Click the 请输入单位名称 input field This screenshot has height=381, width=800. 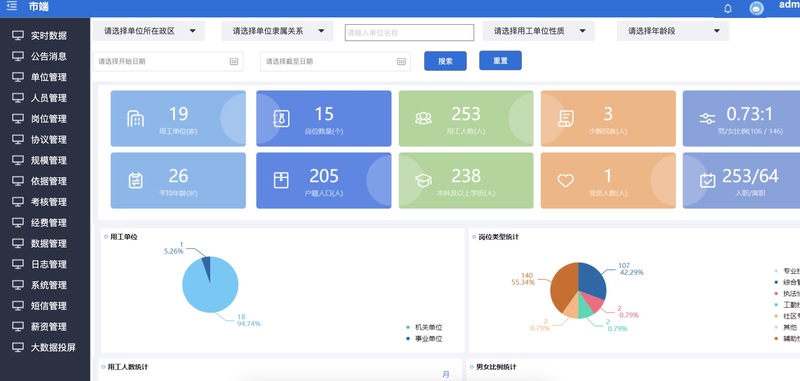click(409, 32)
